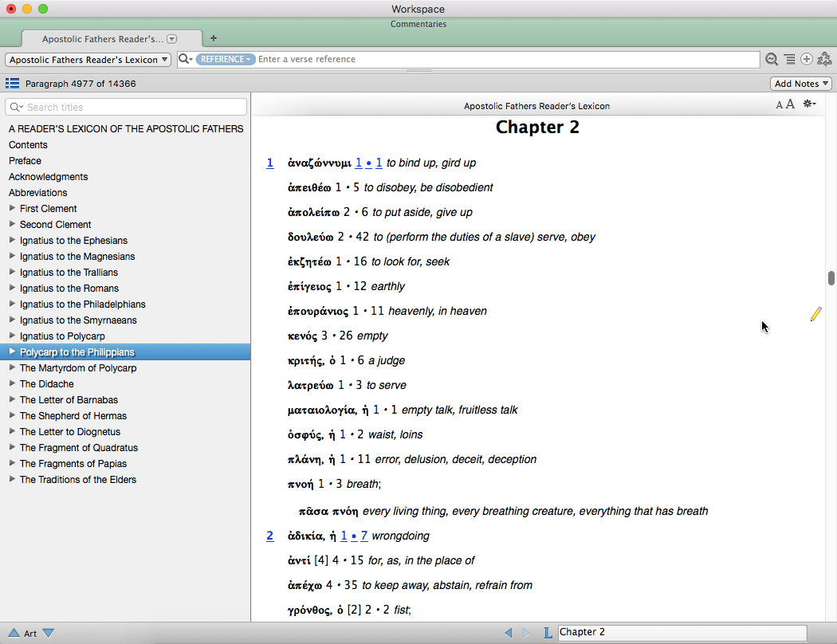Open the gear display settings menu
Screen dimensions: 837x644
tap(809, 104)
